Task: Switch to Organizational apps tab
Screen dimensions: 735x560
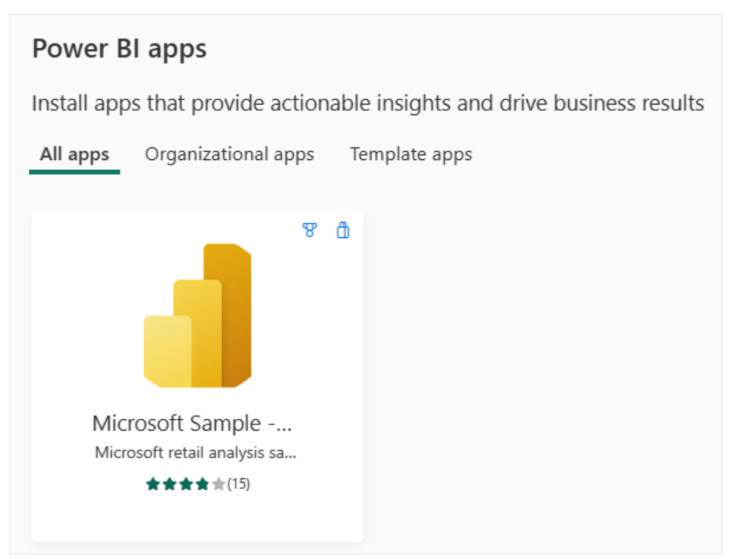Action: click(230, 154)
